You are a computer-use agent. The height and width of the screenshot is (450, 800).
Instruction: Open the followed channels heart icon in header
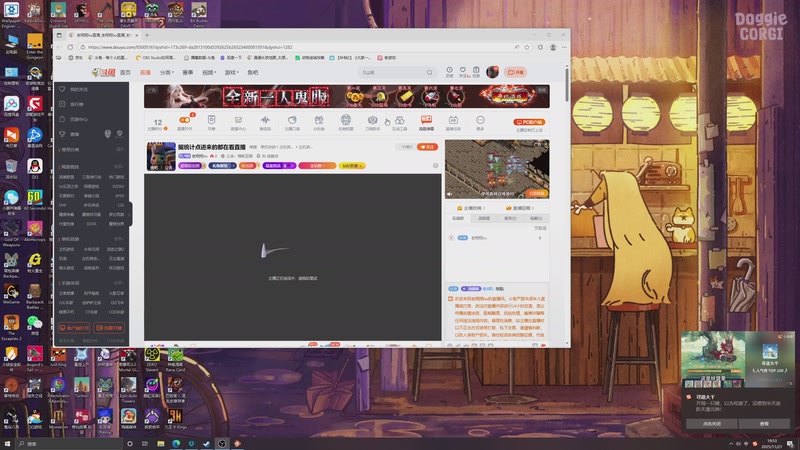tap(463, 70)
